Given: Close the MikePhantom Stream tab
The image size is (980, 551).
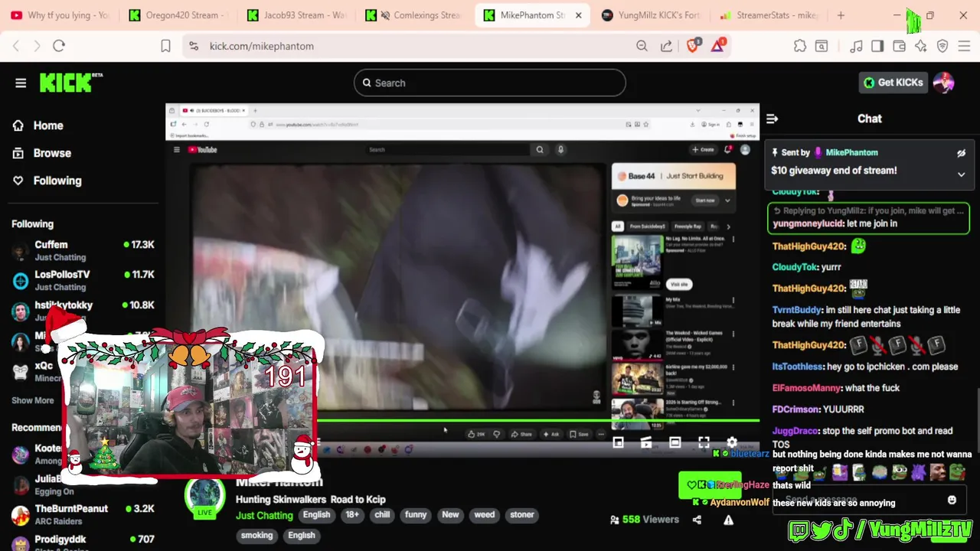Looking at the screenshot, I should coord(578,15).
